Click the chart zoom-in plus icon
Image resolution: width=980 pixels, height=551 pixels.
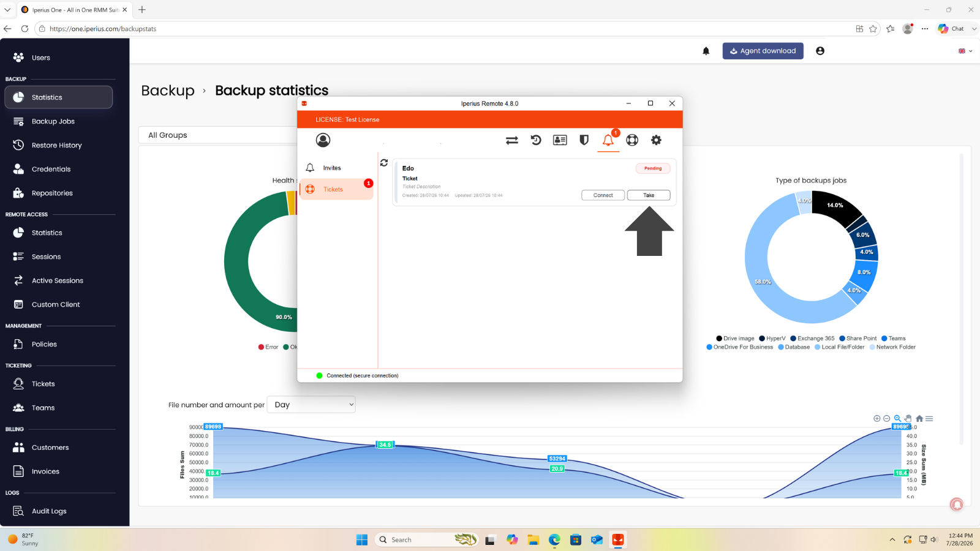876,419
